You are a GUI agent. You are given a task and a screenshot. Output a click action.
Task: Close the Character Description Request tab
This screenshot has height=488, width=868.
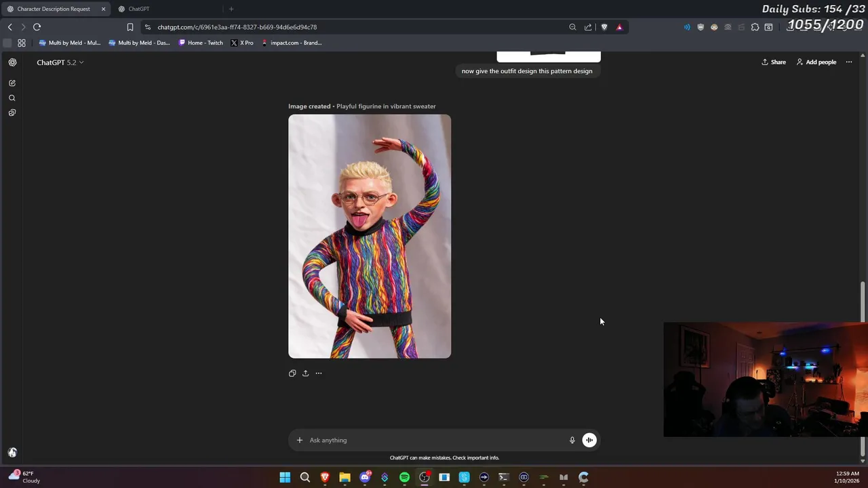click(x=103, y=9)
